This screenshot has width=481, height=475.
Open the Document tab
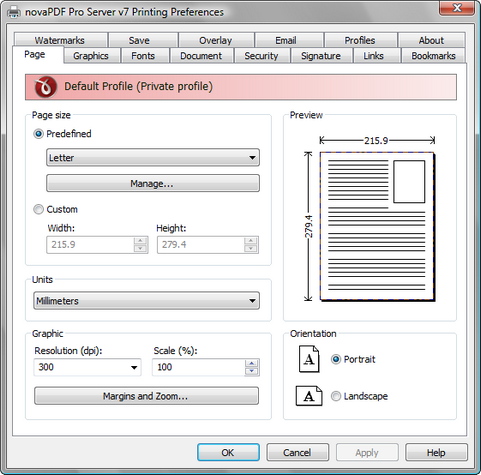(201, 56)
